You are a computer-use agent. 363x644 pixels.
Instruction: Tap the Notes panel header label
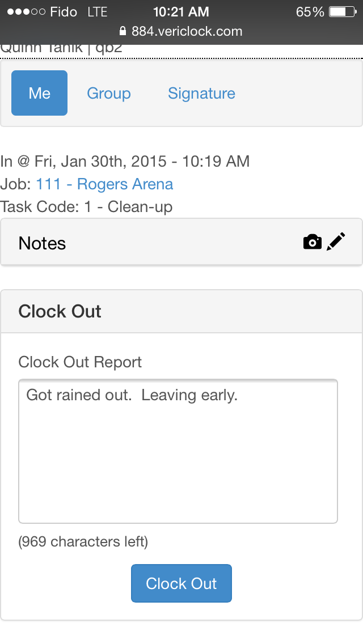pos(43,243)
